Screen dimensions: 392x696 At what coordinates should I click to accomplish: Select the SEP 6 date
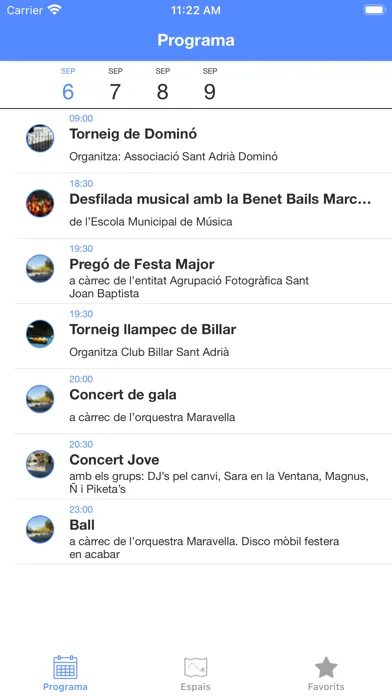point(68,85)
